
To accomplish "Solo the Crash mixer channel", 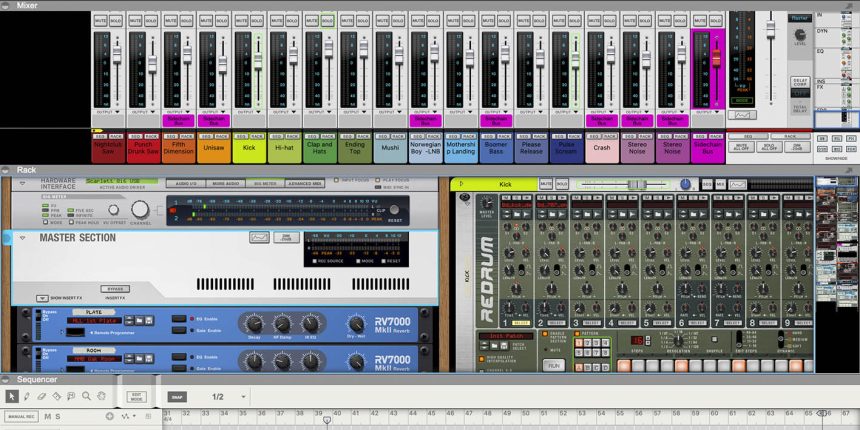I will coord(609,19).
